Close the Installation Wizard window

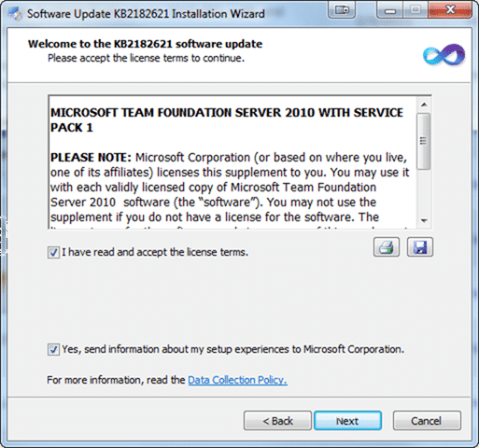coord(450,10)
